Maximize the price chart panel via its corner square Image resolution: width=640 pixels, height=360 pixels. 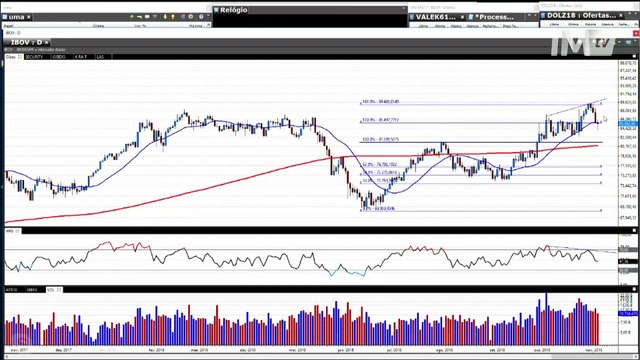click(x=634, y=56)
